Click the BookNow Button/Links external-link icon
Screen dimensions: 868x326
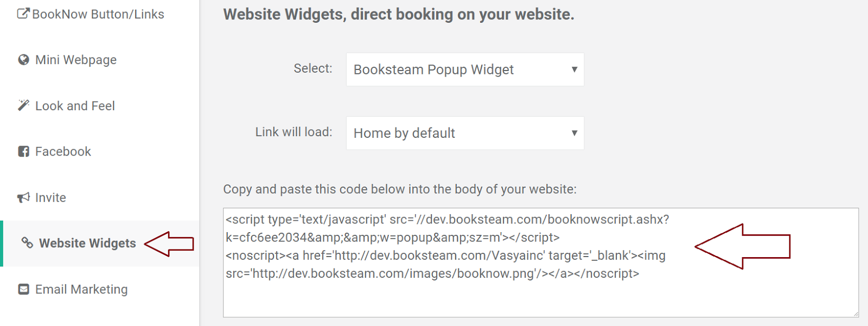(x=23, y=13)
